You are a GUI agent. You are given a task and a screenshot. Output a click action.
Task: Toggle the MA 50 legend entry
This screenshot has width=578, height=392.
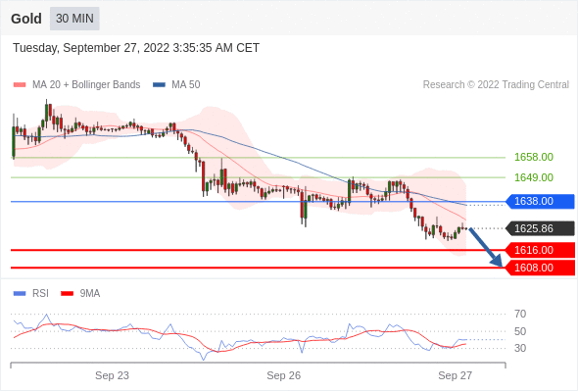tap(176, 85)
